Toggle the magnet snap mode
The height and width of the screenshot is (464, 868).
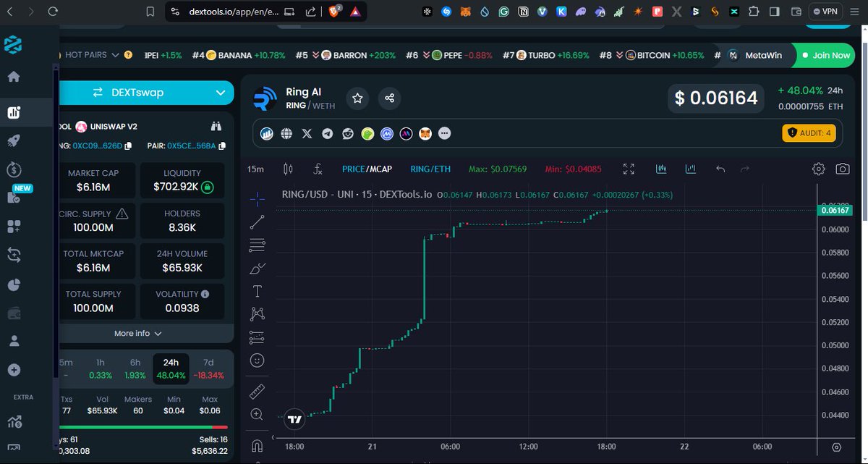[257, 446]
